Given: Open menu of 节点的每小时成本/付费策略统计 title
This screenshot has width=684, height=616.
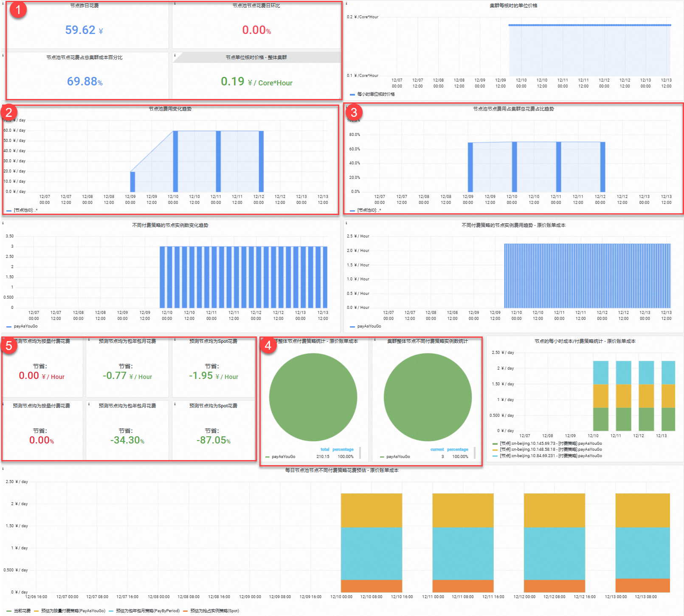Looking at the screenshot, I should (x=585, y=341).
